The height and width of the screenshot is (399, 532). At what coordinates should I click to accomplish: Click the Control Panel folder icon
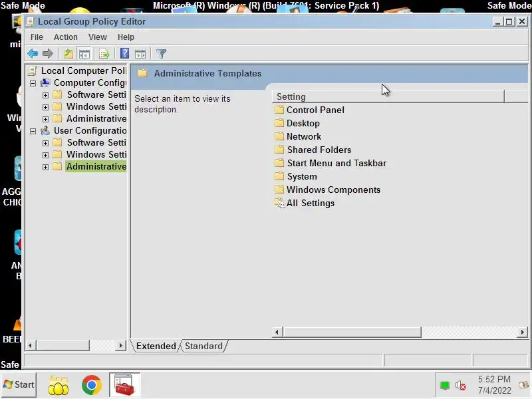(279, 110)
